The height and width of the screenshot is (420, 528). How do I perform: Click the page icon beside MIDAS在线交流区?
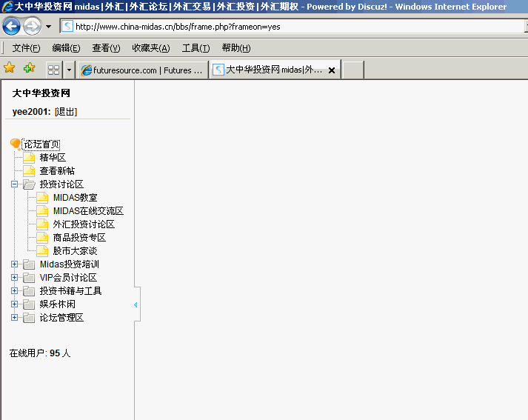tap(42, 211)
